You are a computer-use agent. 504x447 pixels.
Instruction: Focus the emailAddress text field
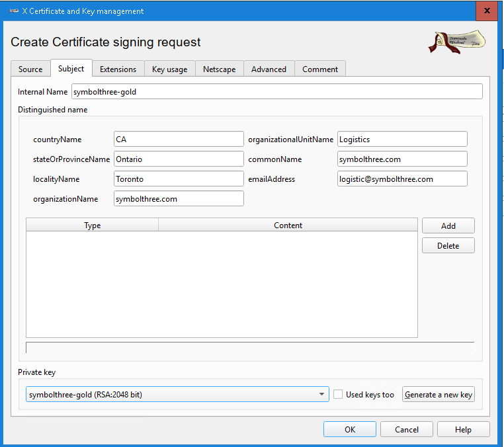[x=401, y=179]
